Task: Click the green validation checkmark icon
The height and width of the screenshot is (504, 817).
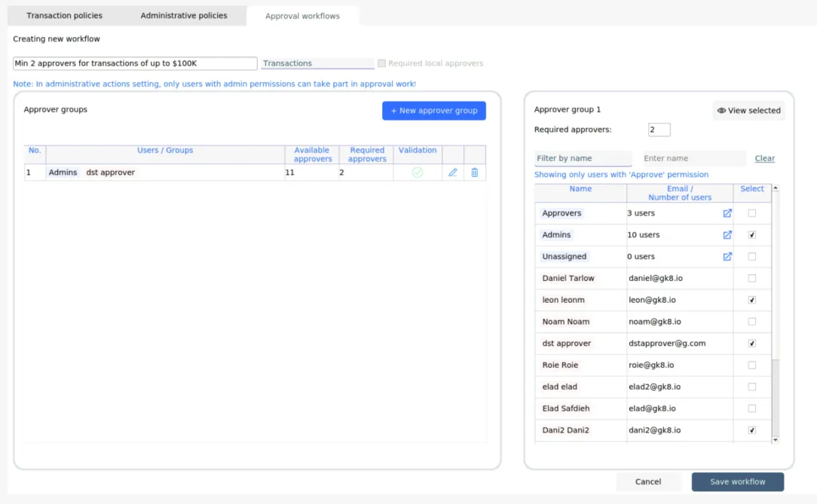Action: click(x=418, y=173)
